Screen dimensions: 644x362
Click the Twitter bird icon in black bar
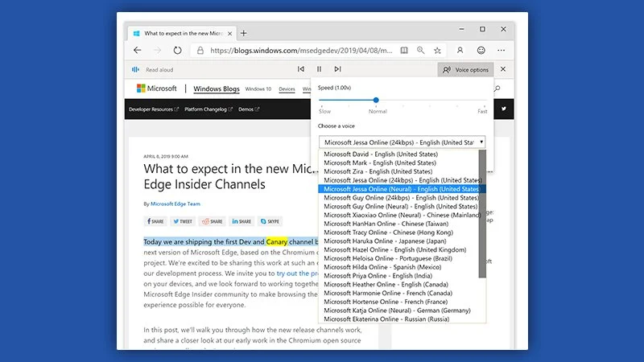[x=504, y=109]
